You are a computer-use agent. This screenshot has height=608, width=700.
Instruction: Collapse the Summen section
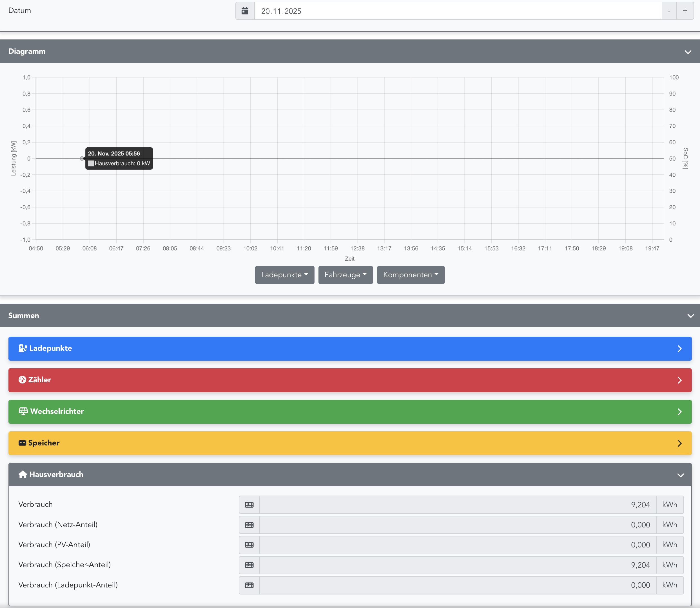click(690, 316)
